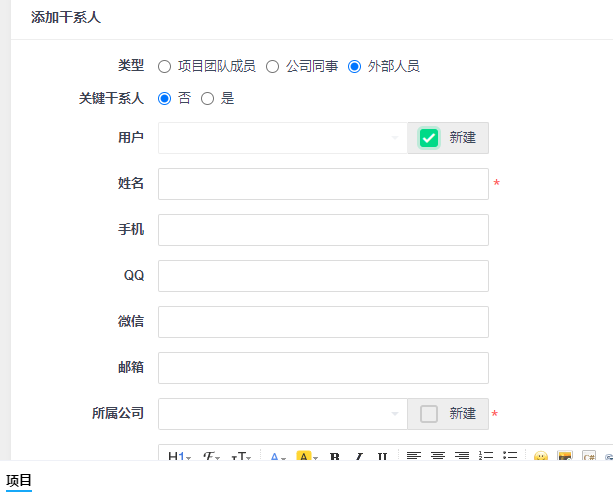Click the italic formatting icon
Viewport: 613px width, 499px height.
[x=358, y=457]
